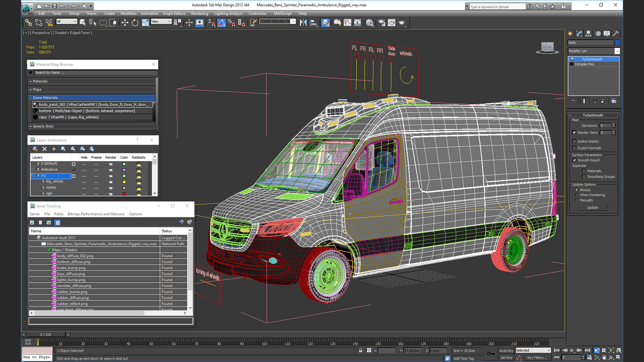Open the Modifiers menu
Image resolution: width=644 pixels, height=362 pixels.
point(128,13)
